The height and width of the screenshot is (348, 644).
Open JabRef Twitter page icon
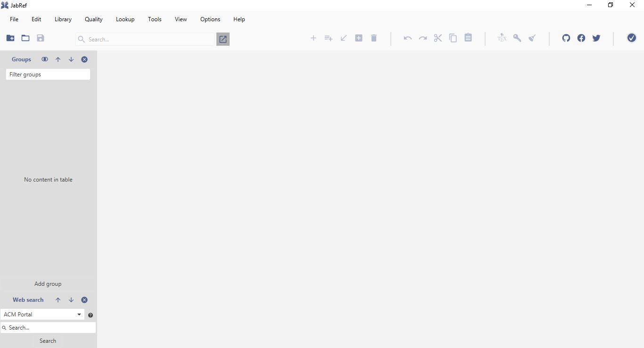tap(596, 38)
